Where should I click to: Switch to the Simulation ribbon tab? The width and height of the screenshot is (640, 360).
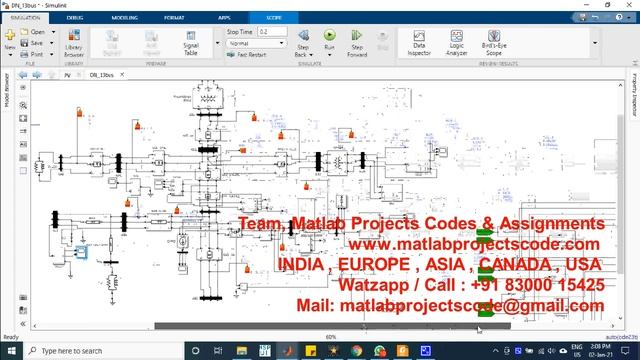click(x=25, y=18)
